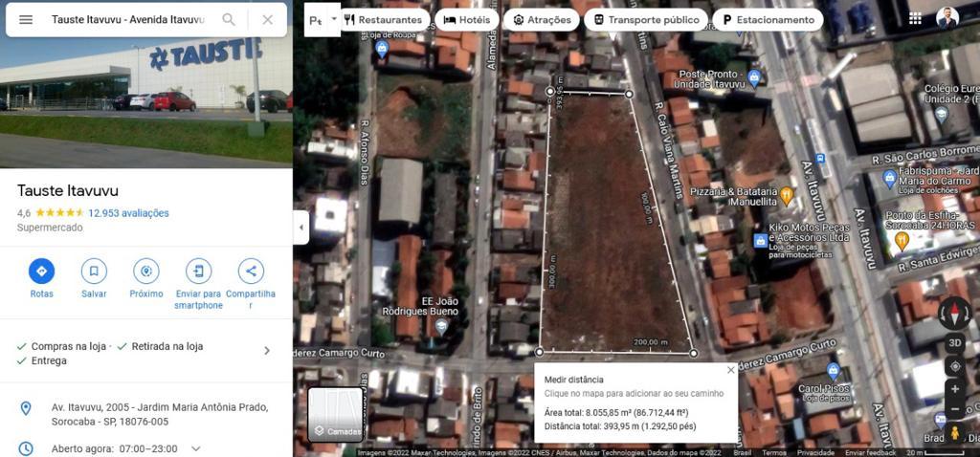Click the bottom-left measurement point

[x=540, y=352]
